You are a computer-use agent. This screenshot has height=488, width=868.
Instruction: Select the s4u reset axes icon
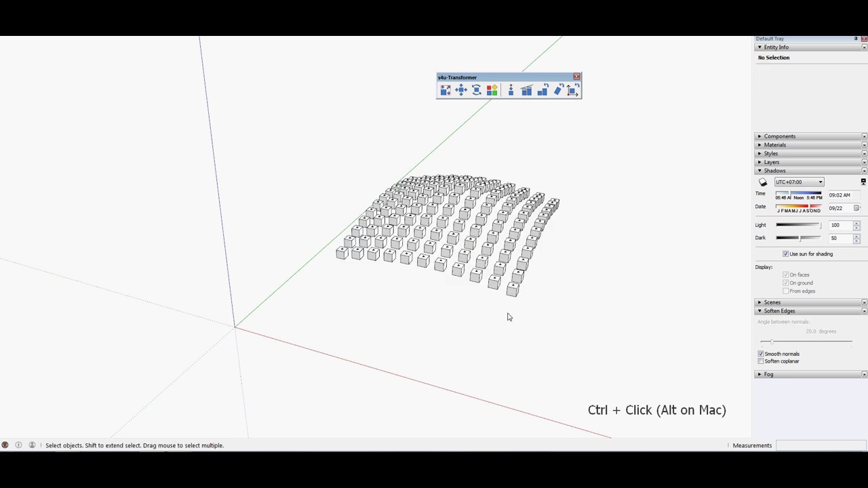tap(573, 91)
